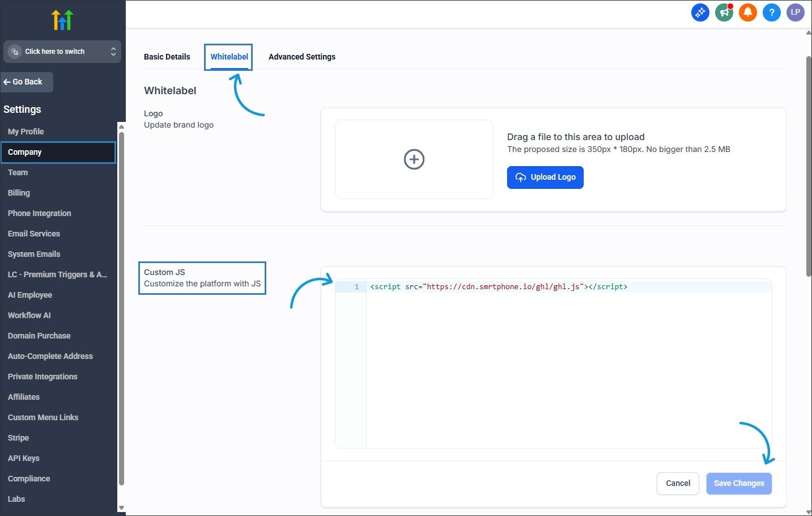Cancel the Custom JS changes
Screen dimensions: 812x516
[678, 483]
